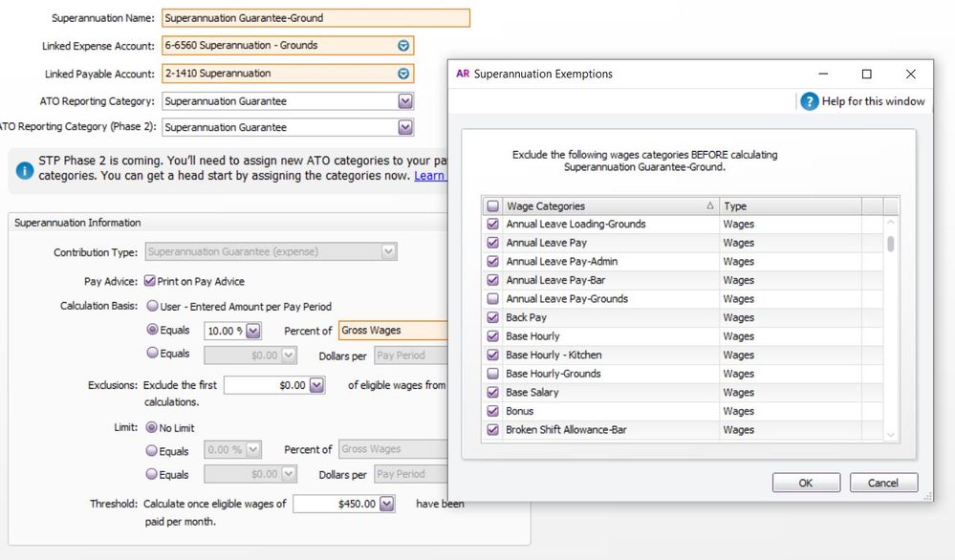Viewport: 955px width, 560px height.
Task: Open Linked Expense Account selector arrow
Action: (x=404, y=46)
